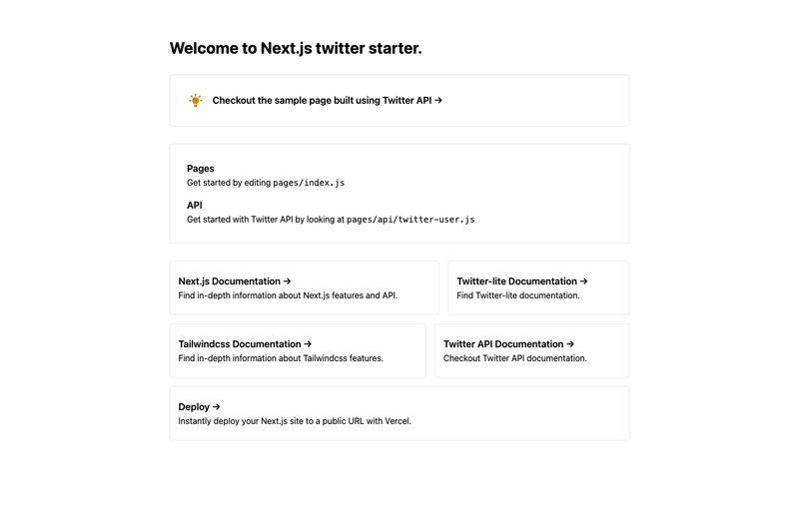Click the API section heading

coord(194,206)
